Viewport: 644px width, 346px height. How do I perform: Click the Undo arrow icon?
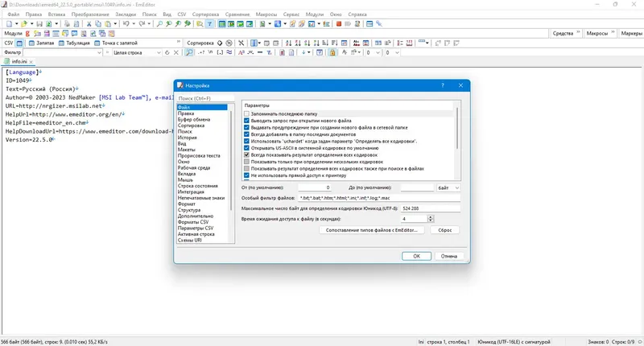pos(126,24)
